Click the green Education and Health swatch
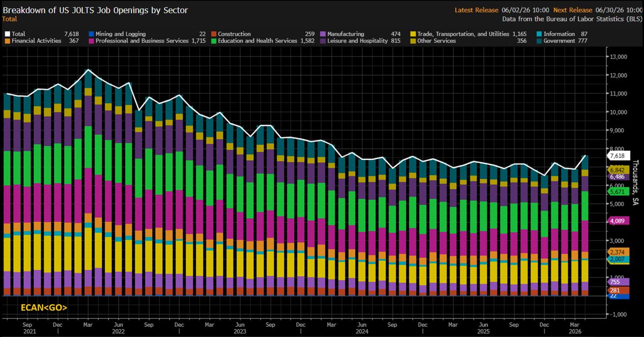This screenshot has width=644, height=337. click(213, 41)
